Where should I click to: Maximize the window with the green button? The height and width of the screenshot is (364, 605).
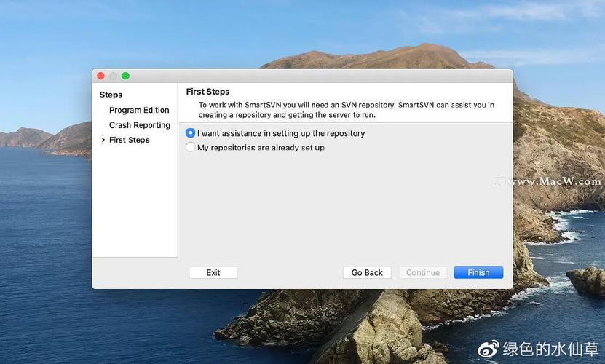coord(125,76)
